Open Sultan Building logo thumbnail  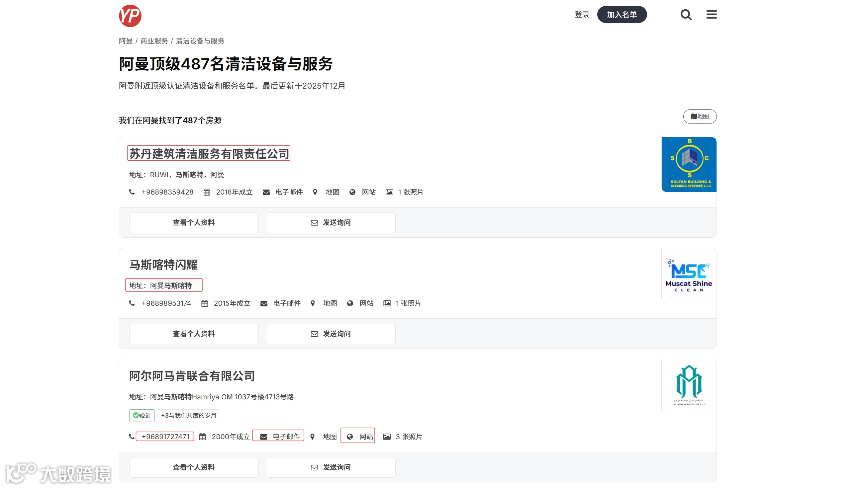[x=688, y=164]
